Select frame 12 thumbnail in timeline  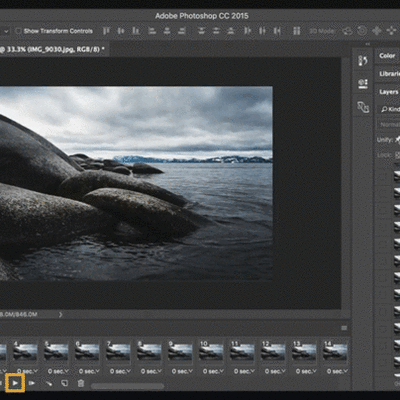tap(273, 352)
